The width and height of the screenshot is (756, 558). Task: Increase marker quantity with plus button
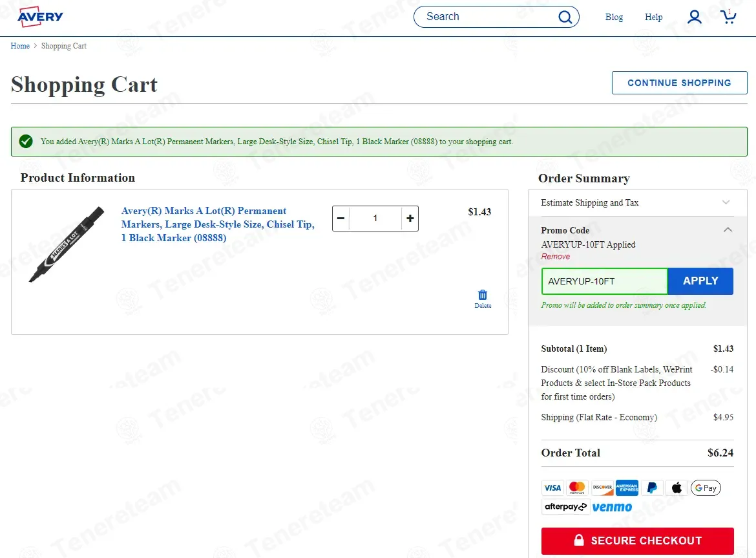click(410, 219)
